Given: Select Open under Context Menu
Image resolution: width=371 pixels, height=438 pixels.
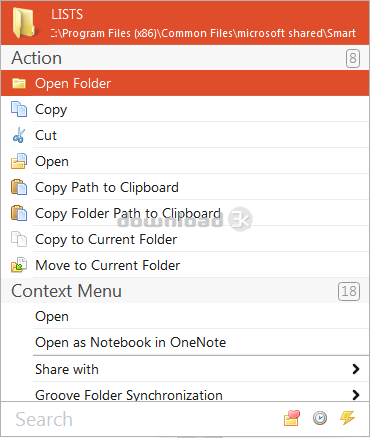Looking at the screenshot, I should tap(52, 317).
